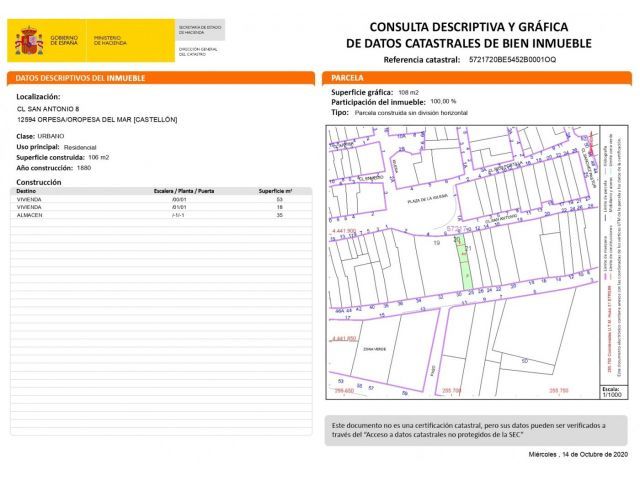Select the "ALMACEN" row
The width and height of the screenshot is (640, 480).
click(x=161, y=215)
